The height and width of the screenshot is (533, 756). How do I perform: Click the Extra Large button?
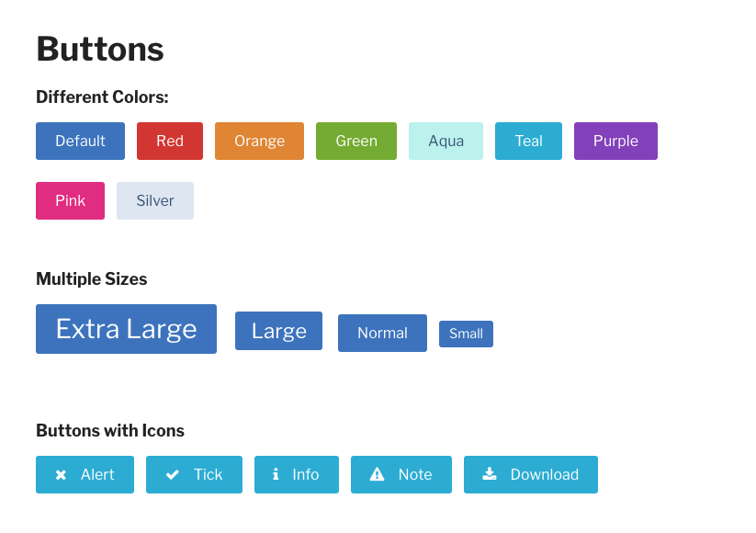coord(127,329)
